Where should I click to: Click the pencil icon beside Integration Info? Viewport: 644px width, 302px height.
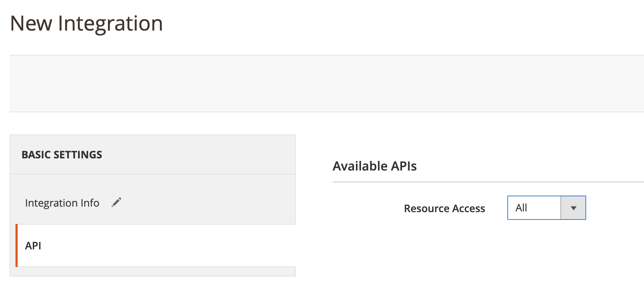(116, 202)
